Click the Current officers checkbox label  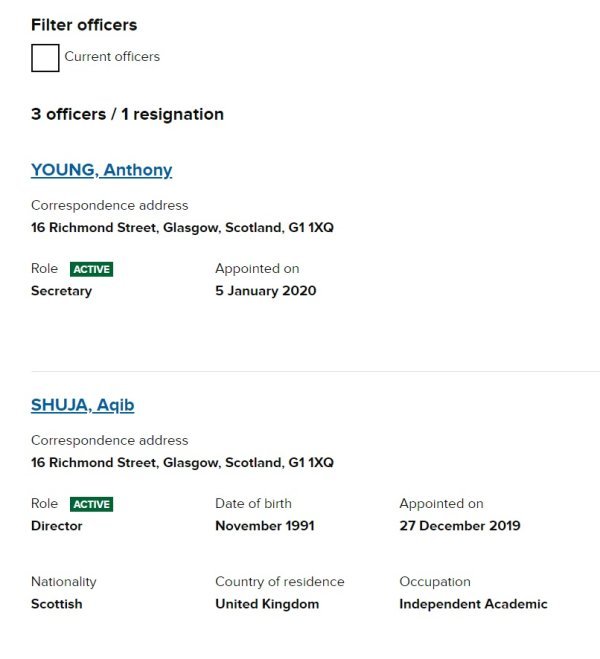click(x=112, y=57)
